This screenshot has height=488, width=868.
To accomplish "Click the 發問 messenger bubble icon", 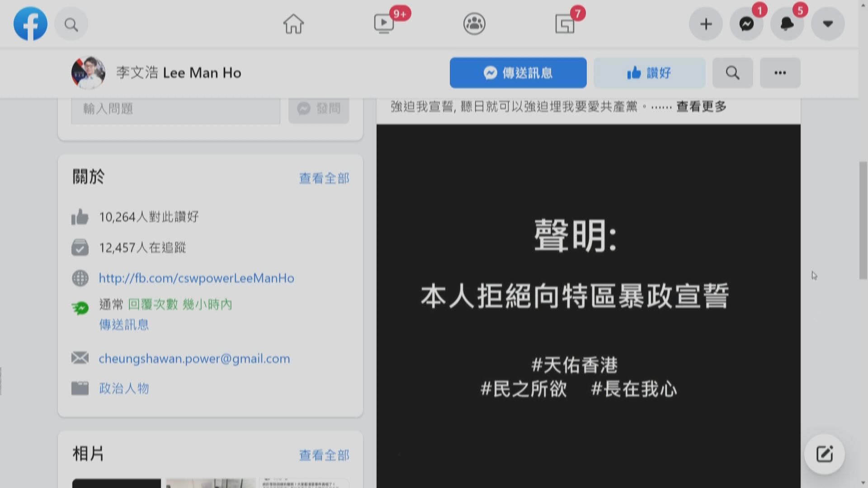I will (304, 108).
